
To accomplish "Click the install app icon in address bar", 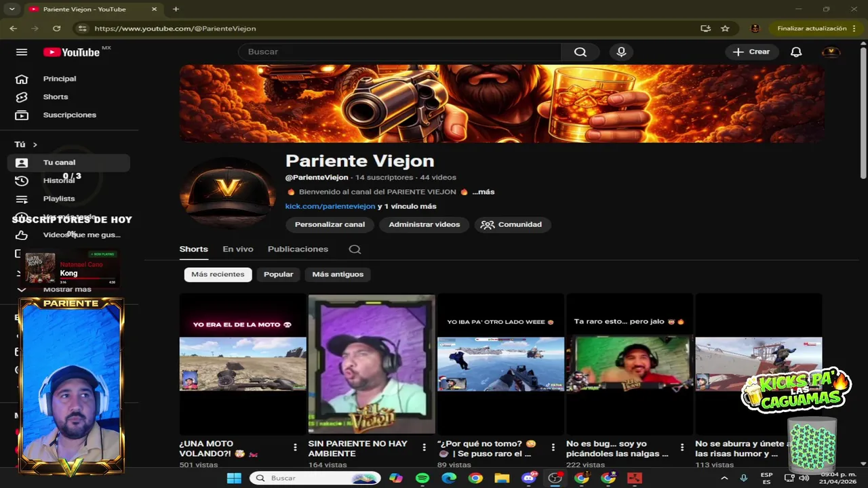I will (706, 28).
